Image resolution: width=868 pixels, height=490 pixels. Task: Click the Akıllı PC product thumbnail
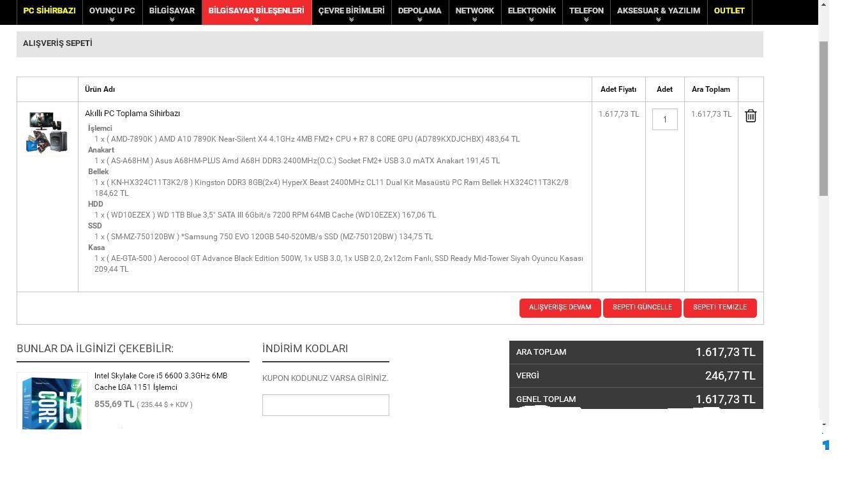tap(47, 133)
